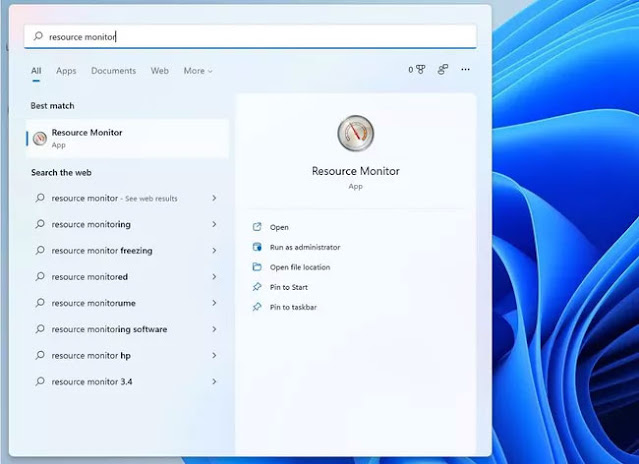Expand the 'resource monitor freezing' chevron
Screen dimensions: 639x464
[x=214, y=250]
